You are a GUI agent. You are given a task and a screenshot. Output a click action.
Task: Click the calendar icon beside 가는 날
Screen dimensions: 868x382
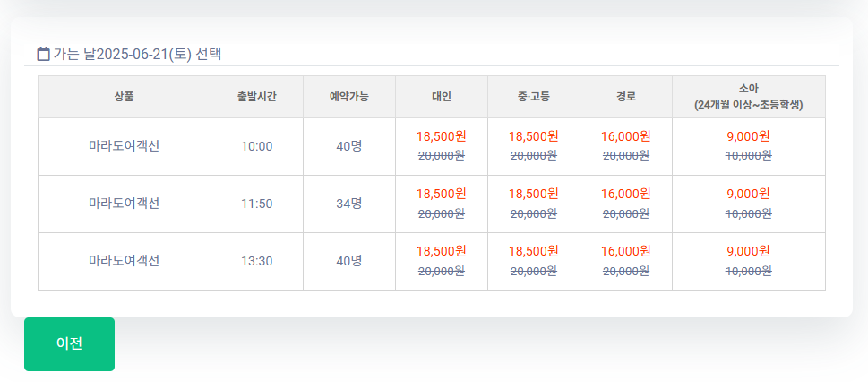tap(43, 55)
